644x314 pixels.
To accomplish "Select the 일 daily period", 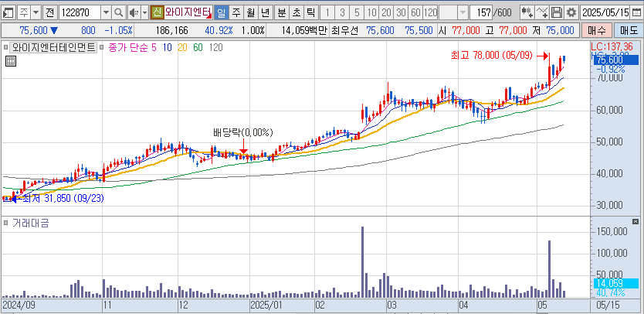I will point(221,13).
